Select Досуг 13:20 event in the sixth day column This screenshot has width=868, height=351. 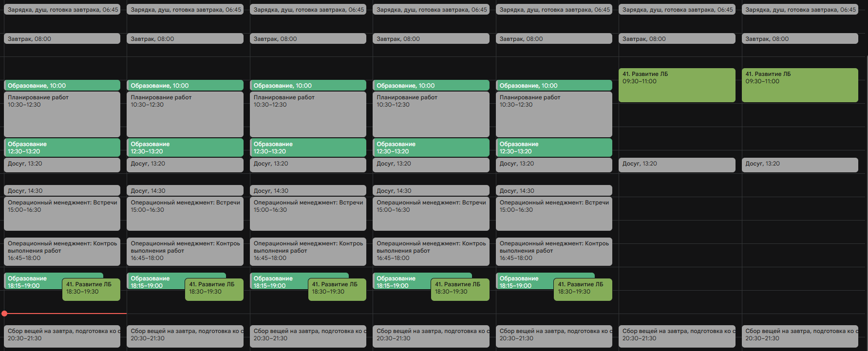click(x=677, y=165)
